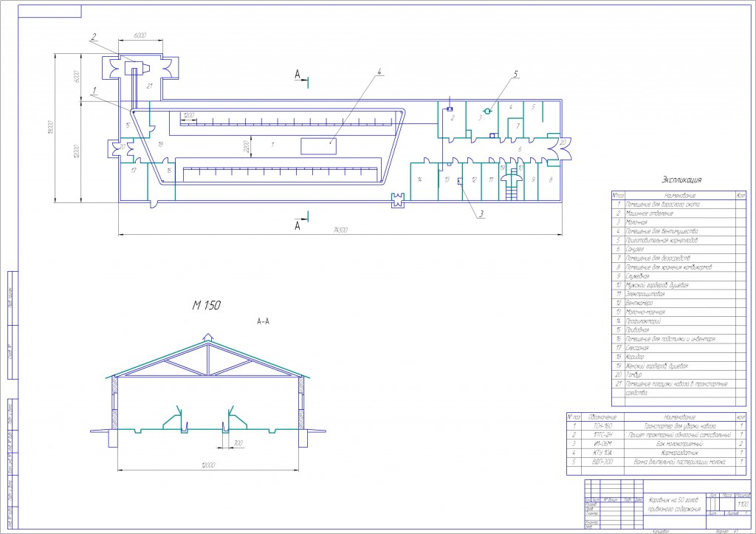Image resolution: width=756 pixels, height=534 pixels.
Task: Click the "ВДП-300" equipment code
Action: tap(602, 462)
